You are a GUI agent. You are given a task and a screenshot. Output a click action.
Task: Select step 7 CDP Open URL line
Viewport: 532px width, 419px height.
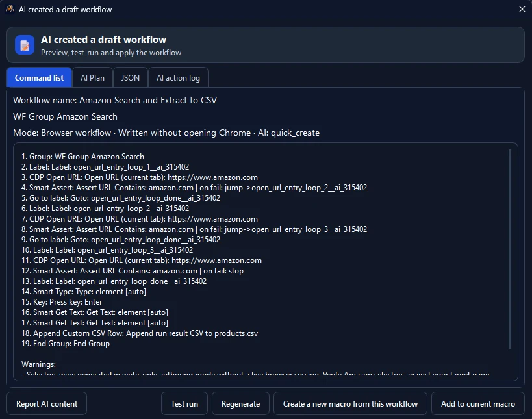click(x=140, y=219)
